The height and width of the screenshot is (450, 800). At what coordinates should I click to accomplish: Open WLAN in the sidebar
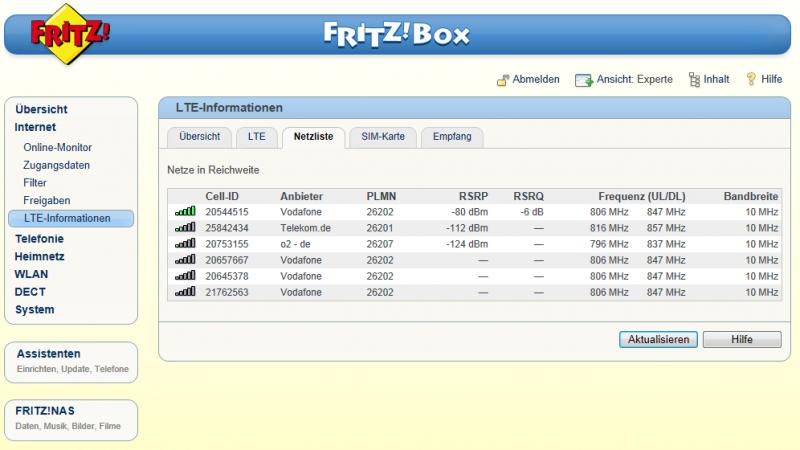click(31, 274)
